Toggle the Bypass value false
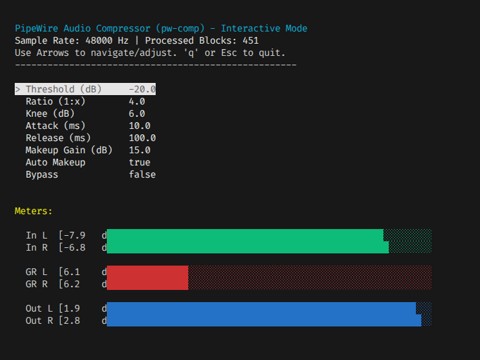This screenshot has height=360, width=480. [142, 174]
